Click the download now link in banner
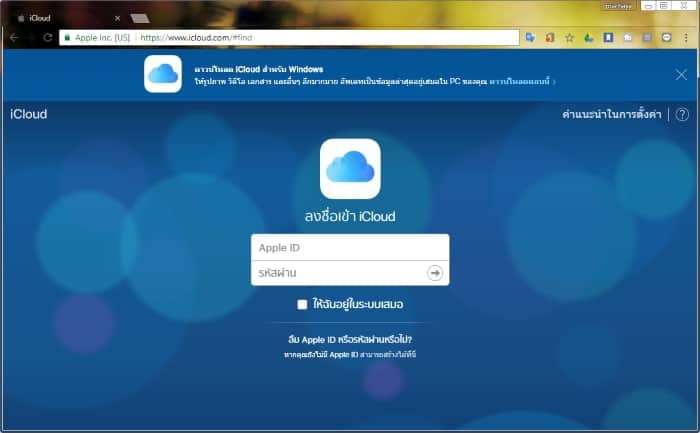Image resolution: width=700 pixels, height=433 pixels. pyautogui.click(x=521, y=81)
